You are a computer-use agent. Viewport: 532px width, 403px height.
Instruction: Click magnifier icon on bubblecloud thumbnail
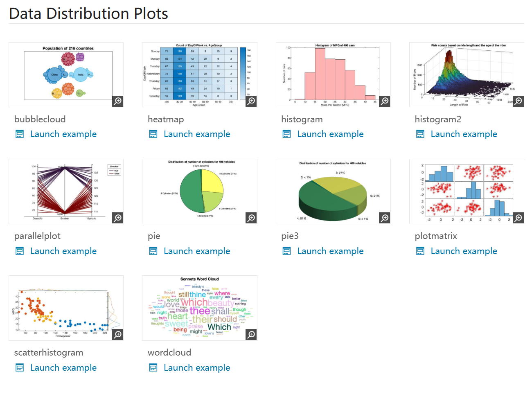118,101
